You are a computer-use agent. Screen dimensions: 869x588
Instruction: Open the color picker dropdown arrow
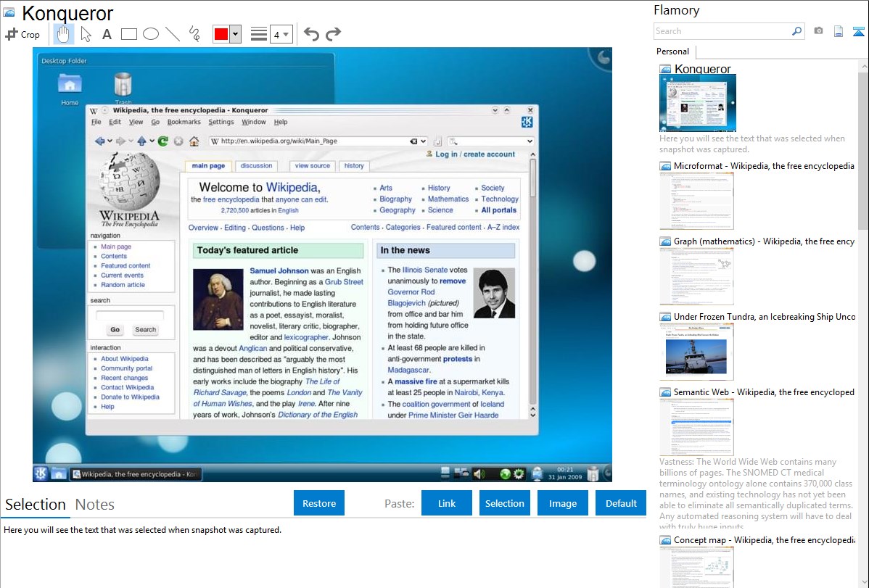tap(235, 34)
